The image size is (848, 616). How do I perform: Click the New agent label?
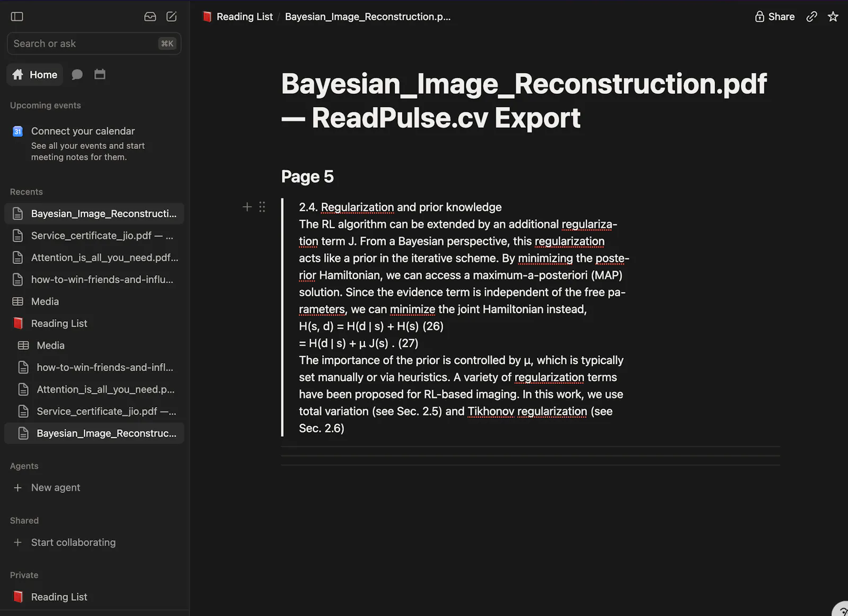pyautogui.click(x=56, y=488)
